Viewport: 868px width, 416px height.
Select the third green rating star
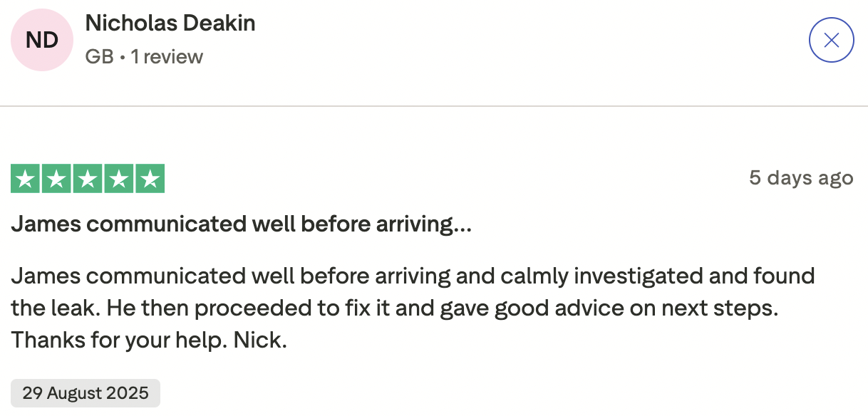coord(88,179)
